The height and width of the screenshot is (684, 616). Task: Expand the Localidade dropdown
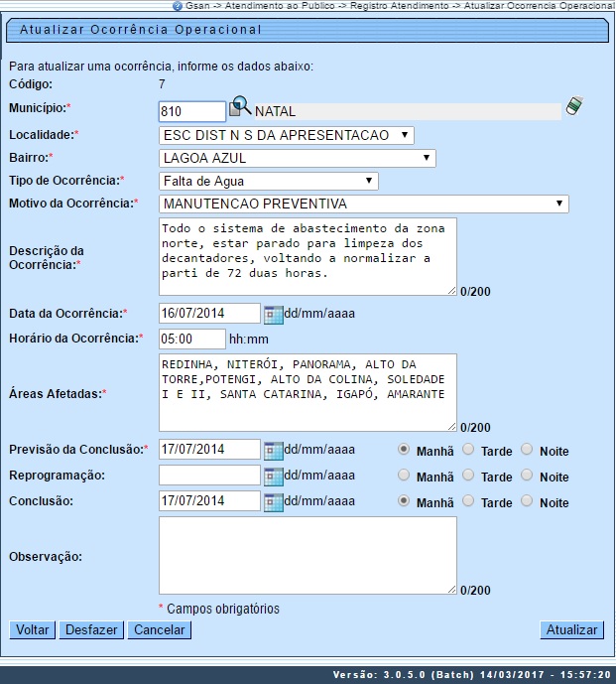286,135
